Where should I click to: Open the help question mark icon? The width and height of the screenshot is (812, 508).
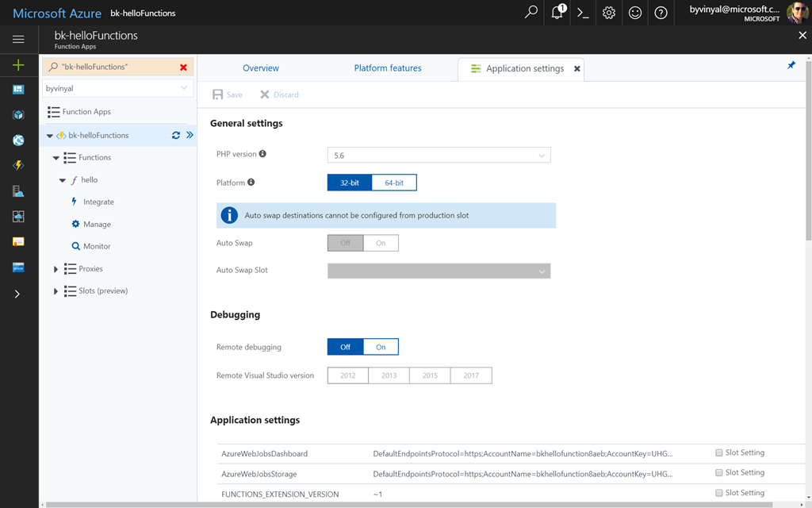coord(661,13)
